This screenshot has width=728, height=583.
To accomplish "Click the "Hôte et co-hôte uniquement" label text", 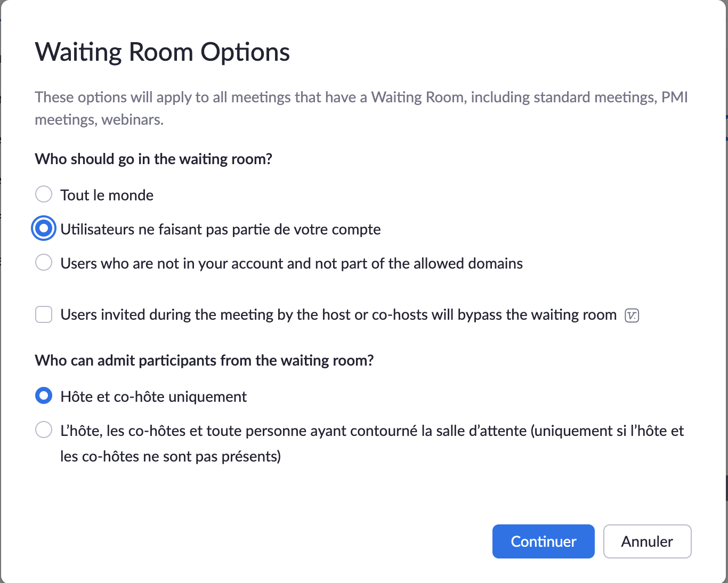I will (153, 397).
